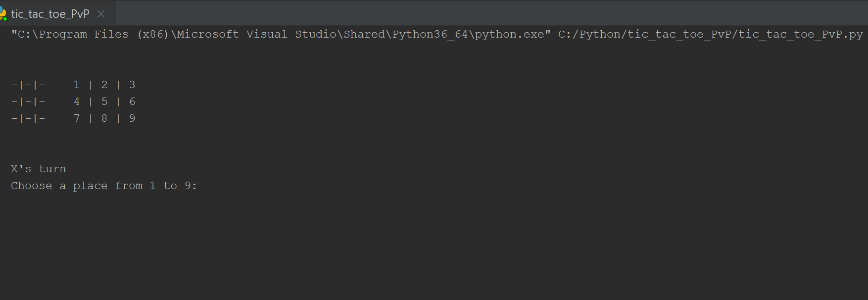Click the top row of the empty board
Screen dimensions: 868x300
[28, 85]
